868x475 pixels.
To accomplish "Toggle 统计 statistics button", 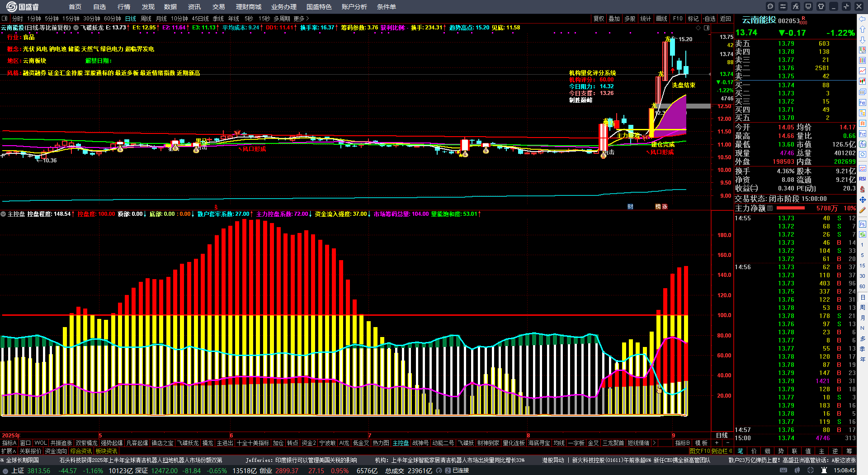I will (646, 19).
